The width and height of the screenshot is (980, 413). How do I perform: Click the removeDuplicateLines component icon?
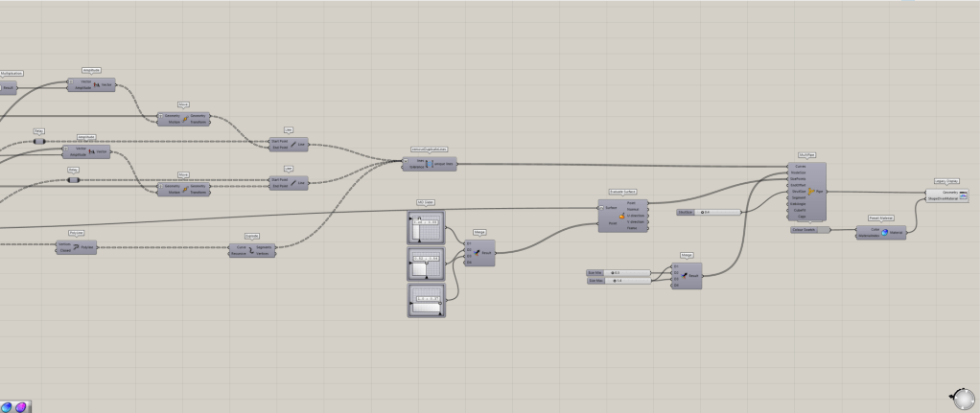[x=429, y=164]
